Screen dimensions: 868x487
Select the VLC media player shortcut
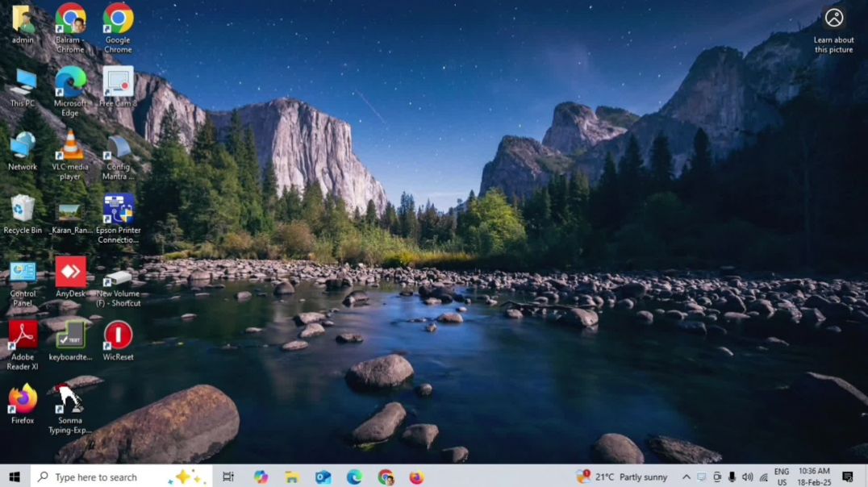(70, 155)
